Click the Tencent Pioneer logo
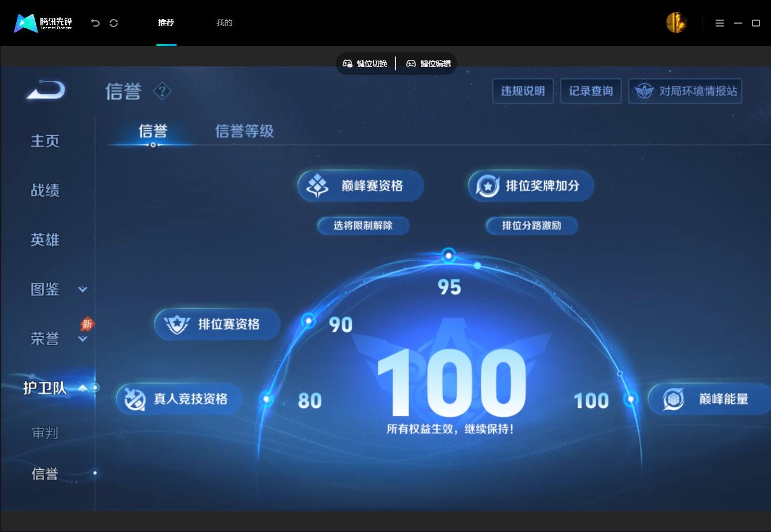771x532 pixels. pyautogui.click(x=43, y=23)
